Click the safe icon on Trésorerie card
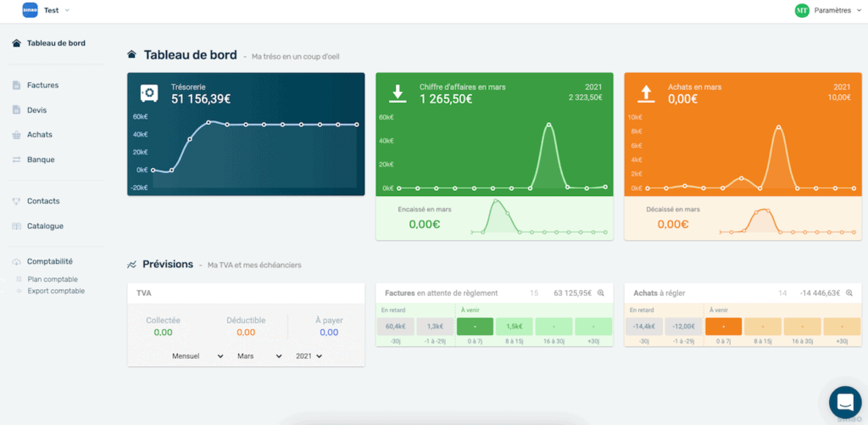 pos(149,93)
